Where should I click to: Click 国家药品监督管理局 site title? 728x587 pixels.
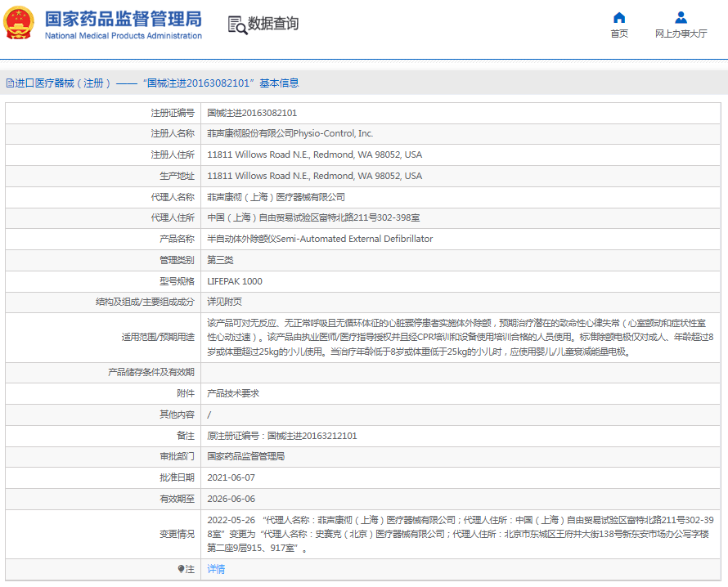coord(123,19)
